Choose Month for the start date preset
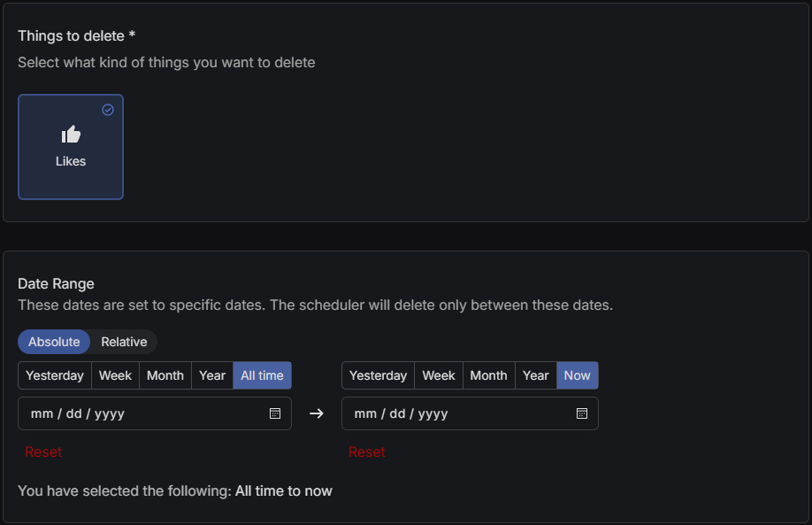This screenshot has width=812, height=525. click(x=165, y=375)
